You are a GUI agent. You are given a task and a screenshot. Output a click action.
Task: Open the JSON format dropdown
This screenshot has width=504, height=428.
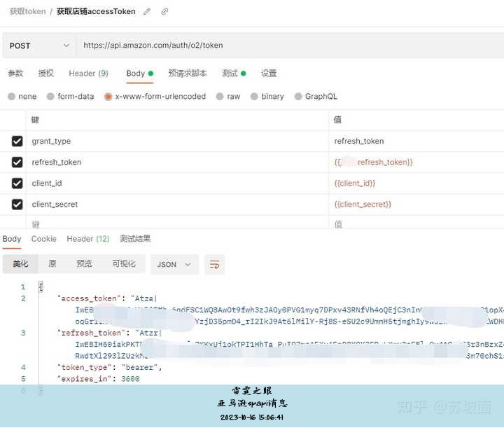[174, 264]
